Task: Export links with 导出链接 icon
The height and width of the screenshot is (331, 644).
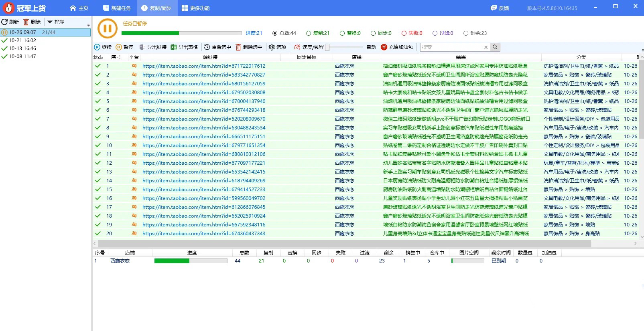Action: click(x=142, y=47)
